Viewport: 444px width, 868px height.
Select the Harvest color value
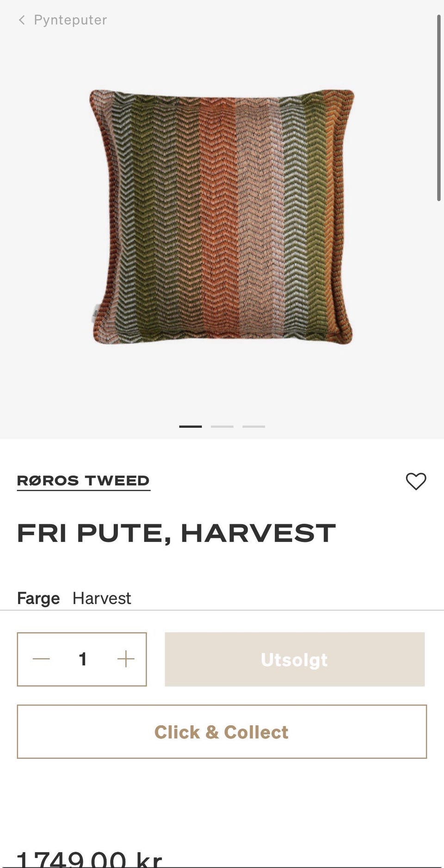point(102,598)
